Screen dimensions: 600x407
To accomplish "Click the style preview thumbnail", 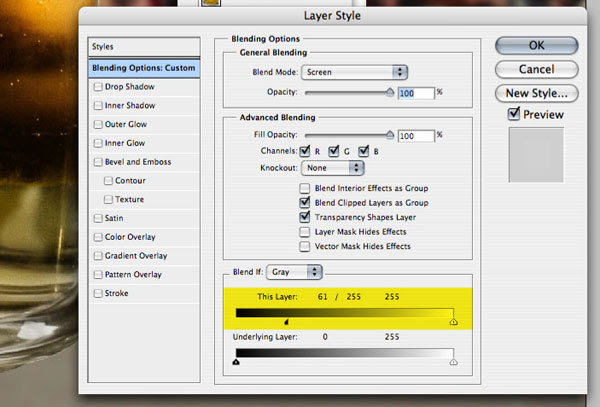I will 536,155.
